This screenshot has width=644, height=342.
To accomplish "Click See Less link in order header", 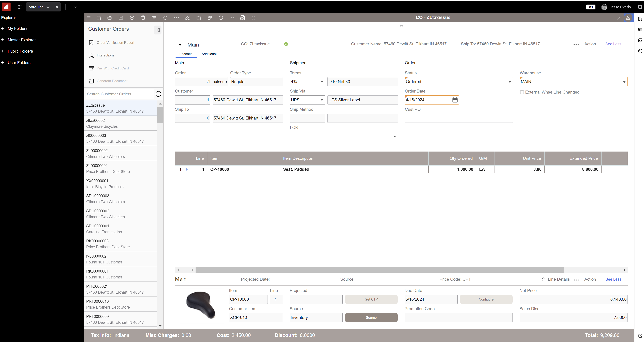I will [x=613, y=44].
